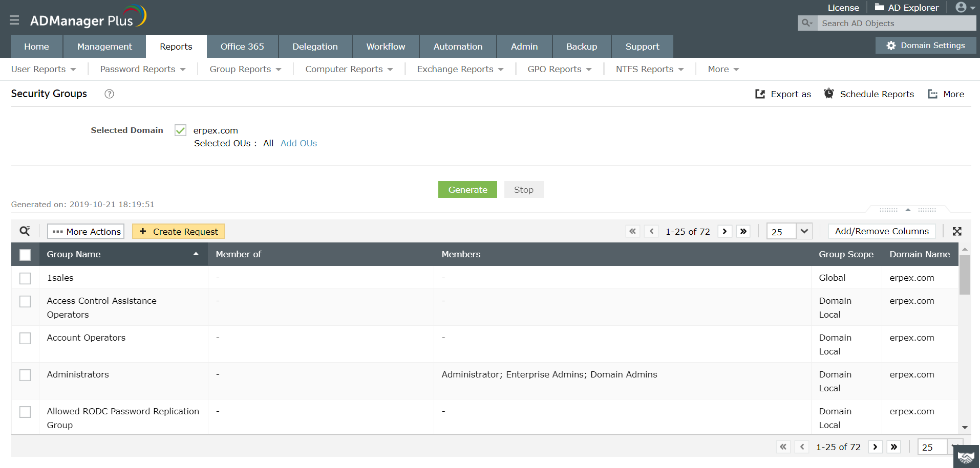Click the Add/Remove Columns button
The width and height of the screenshot is (980, 468).
click(882, 231)
